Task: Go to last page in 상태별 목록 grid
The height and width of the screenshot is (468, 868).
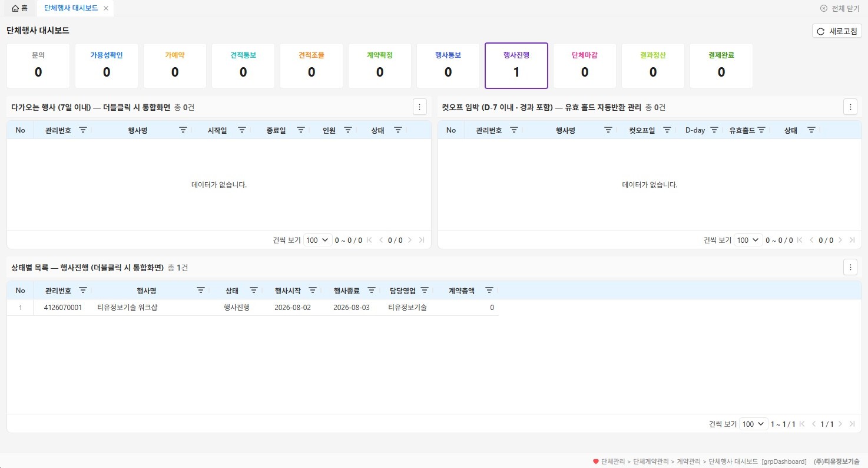Action: [852, 424]
